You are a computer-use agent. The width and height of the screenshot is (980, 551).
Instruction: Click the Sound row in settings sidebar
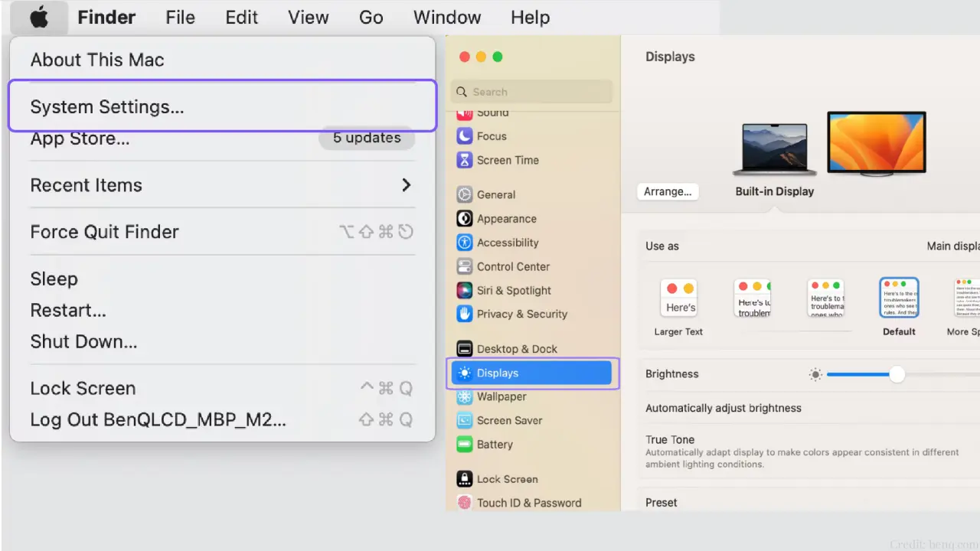[532, 113]
